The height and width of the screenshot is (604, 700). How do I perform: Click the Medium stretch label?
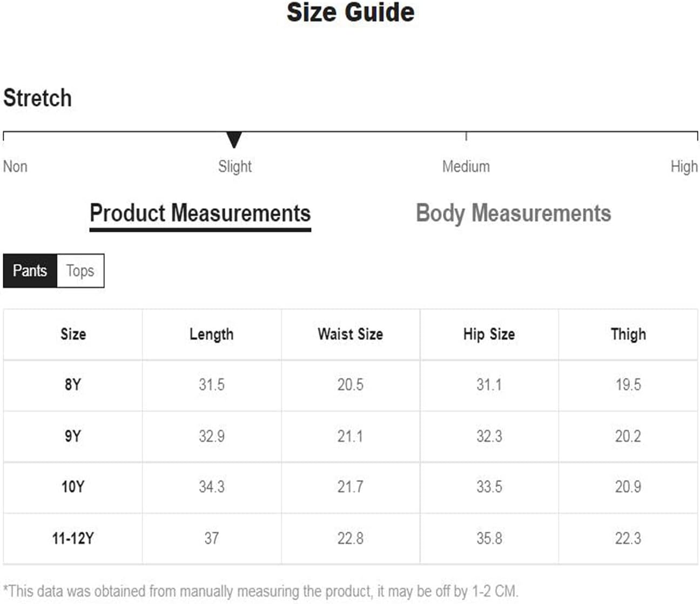tap(466, 166)
